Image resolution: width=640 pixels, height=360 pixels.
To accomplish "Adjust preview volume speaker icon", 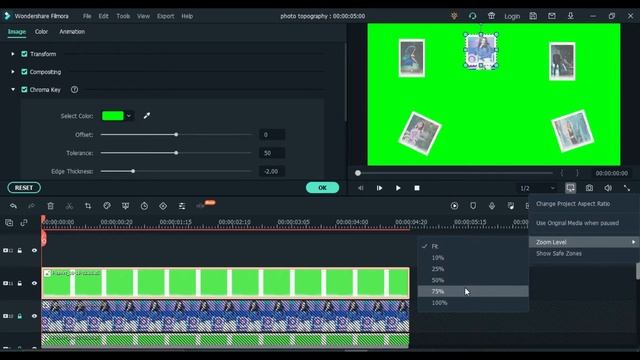I will coord(608,188).
